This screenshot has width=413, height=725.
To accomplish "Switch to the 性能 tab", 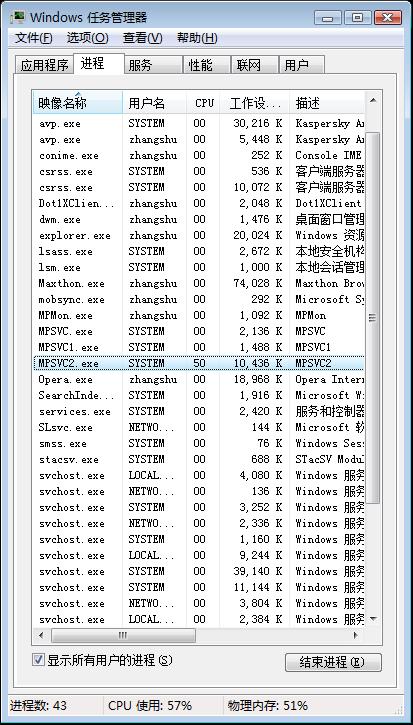I will [207, 65].
